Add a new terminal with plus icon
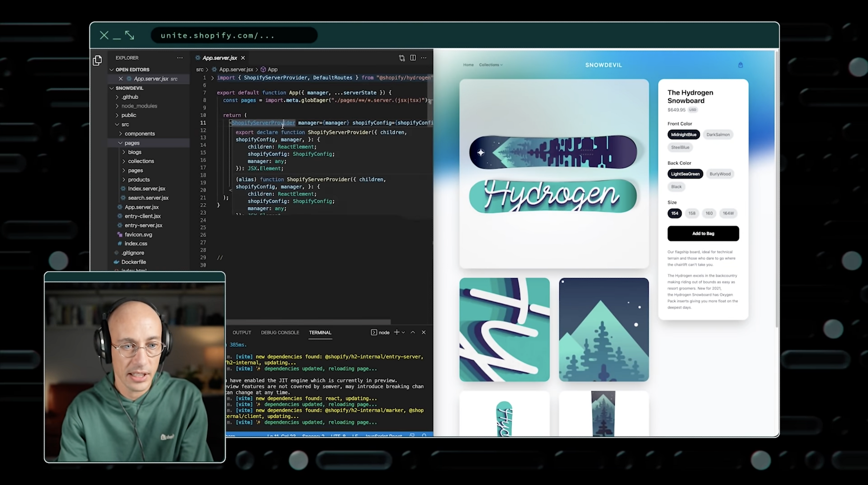Viewport: 868px width, 485px height. pos(396,332)
